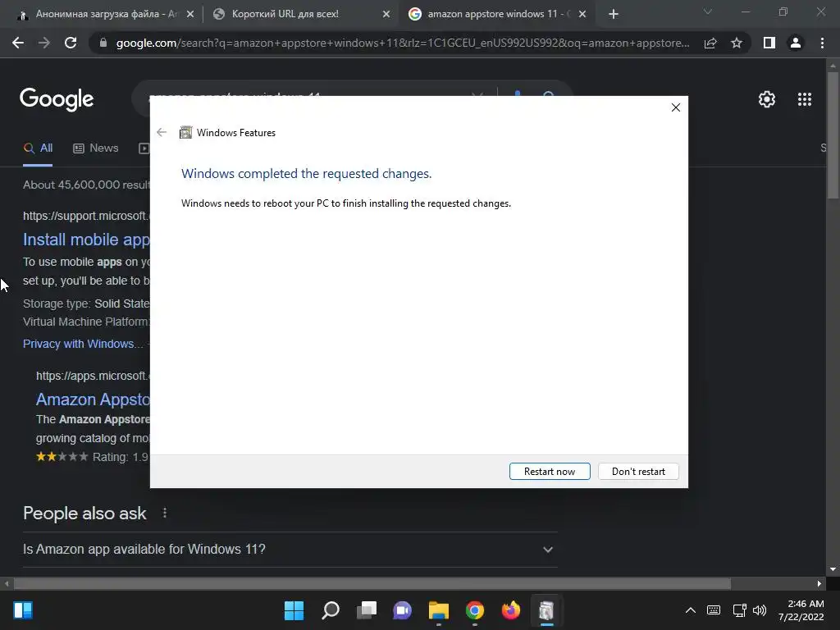The width and height of the screenshot is (840, 630).
Task: Open Firefox from taskbar
Action: [x=510, y=610]
